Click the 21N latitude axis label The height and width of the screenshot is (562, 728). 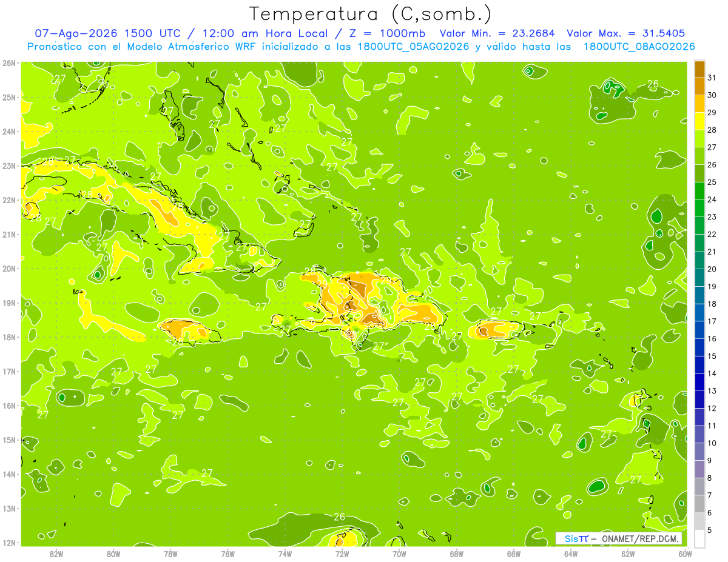(x=9, y=234)
